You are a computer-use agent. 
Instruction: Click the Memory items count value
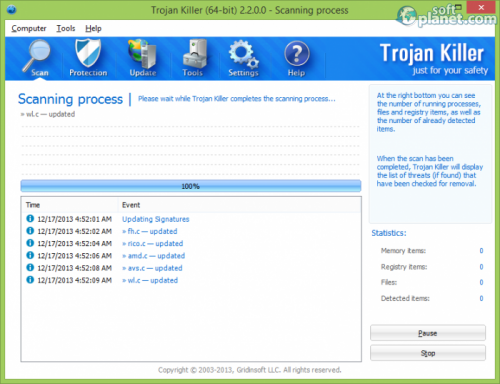(481, 251)
